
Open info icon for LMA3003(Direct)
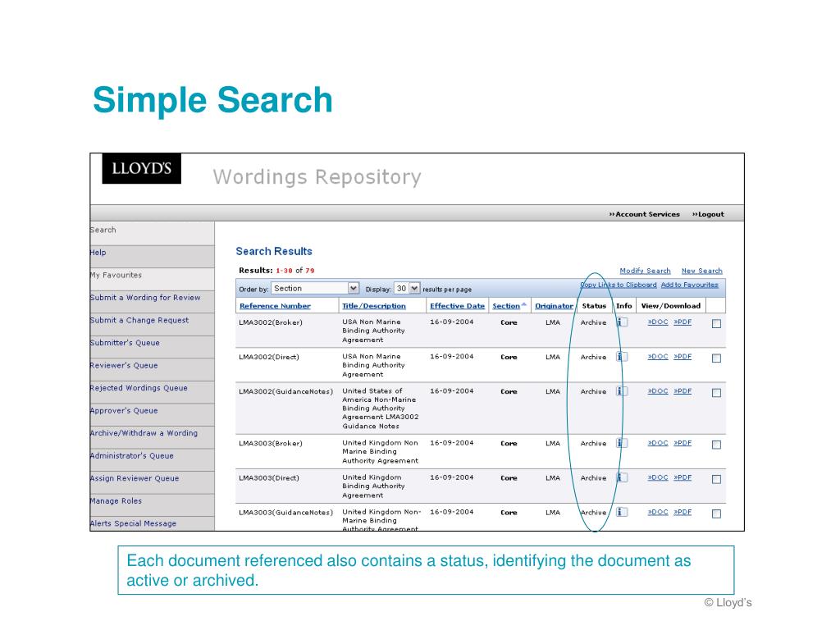622,477
